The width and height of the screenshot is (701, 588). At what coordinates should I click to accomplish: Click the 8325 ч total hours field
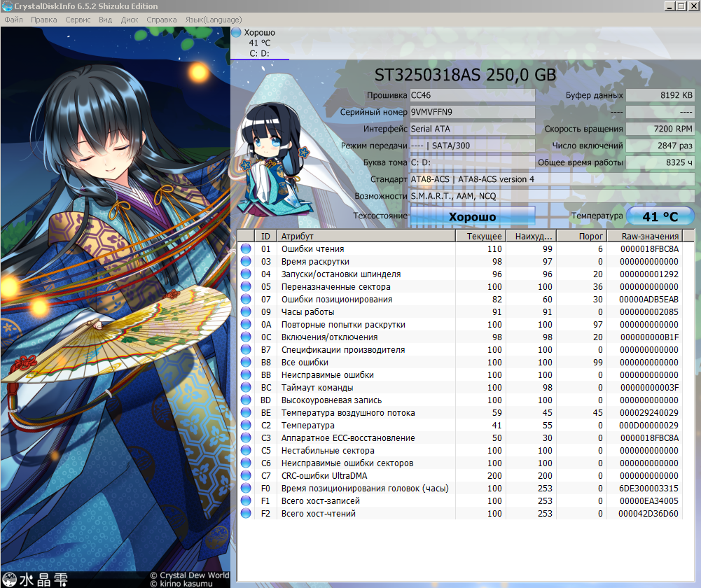pos(660,162)
